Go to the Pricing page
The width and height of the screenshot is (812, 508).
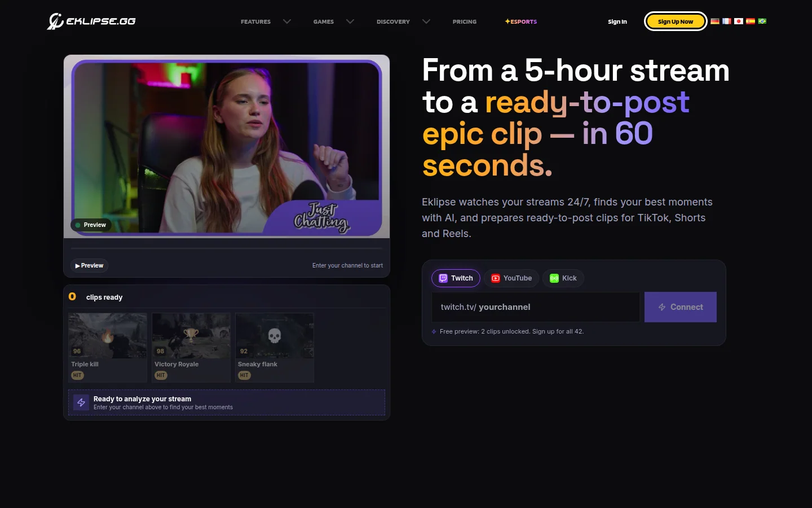coord(465,22)
